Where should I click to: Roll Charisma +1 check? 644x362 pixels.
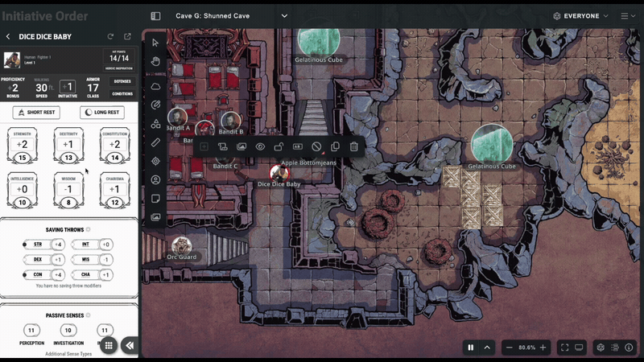115,191
